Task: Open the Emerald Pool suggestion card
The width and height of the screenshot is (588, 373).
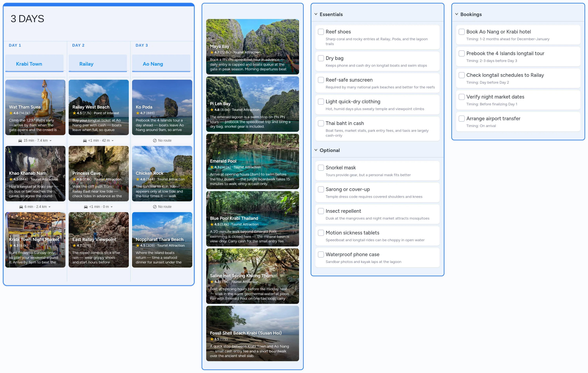Action: click(252, 161)
